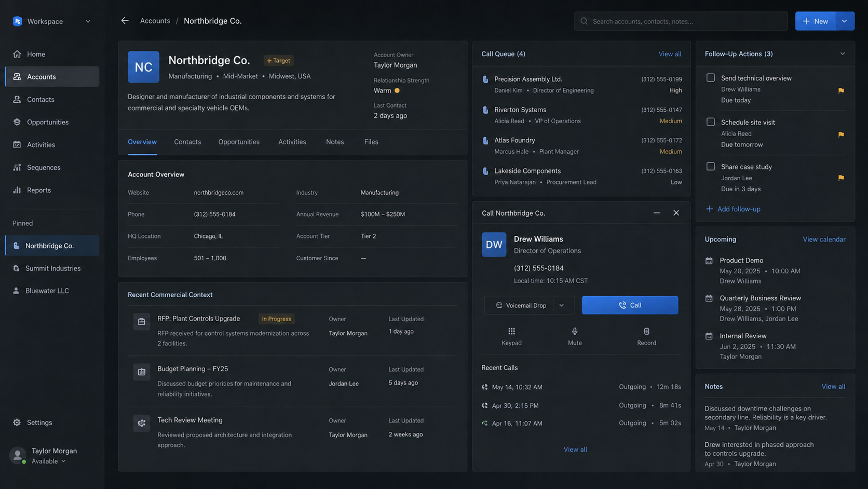Screen dimensions: 868x489
Task: Click flag on Share case study
Action: (x=841, y=178)
